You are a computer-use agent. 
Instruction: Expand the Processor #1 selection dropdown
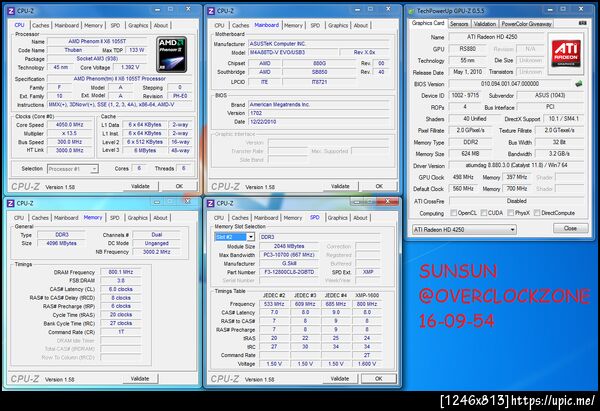[94, 169]
